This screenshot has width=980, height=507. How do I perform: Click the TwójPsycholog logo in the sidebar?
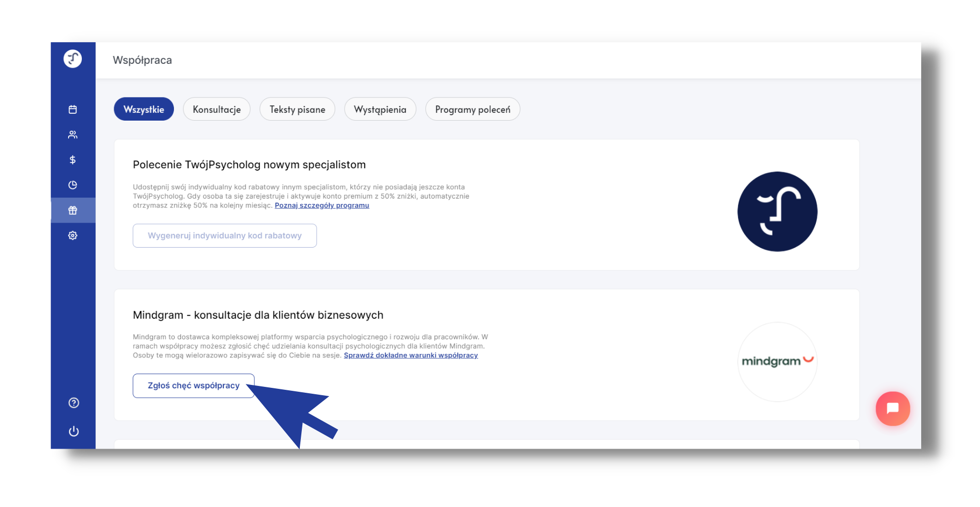coord(73,59)
